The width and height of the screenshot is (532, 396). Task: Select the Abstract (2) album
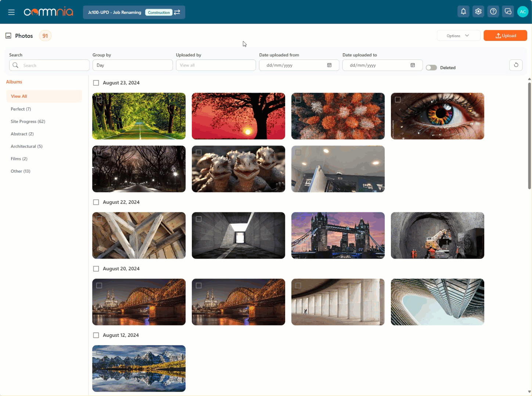pos(22,134)
